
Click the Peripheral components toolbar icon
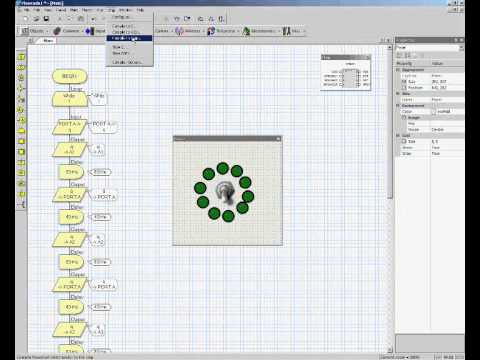[x=221, y=31]
